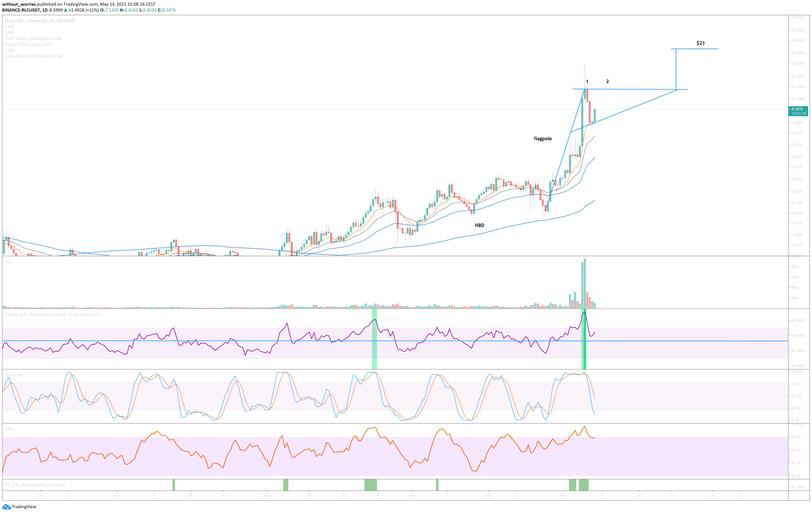This screenshot has width=812, height=513.
Task: Click the TradingView logo at the bottom
Action: click(19, 507)
